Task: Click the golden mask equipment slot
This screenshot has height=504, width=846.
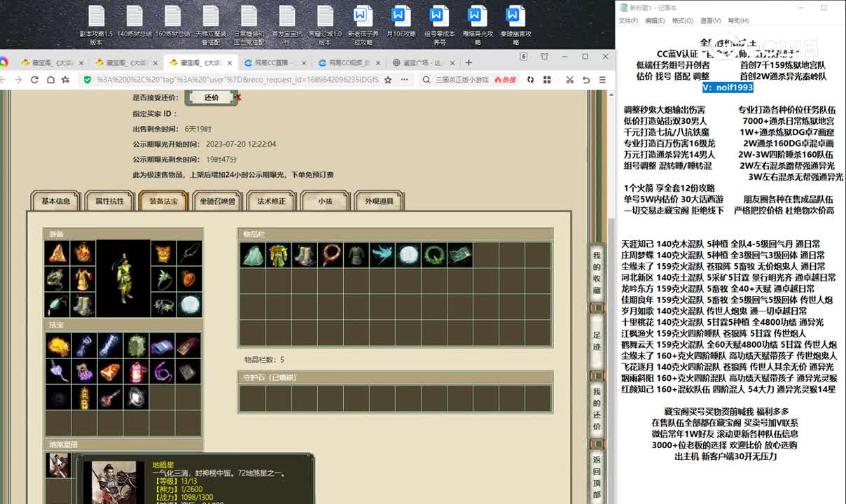Action: pos(163,253)
